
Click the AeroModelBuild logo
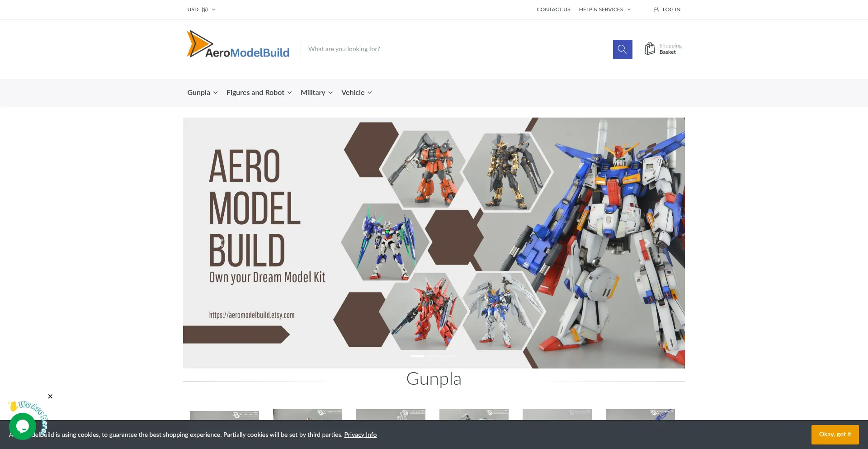(238, 44)
